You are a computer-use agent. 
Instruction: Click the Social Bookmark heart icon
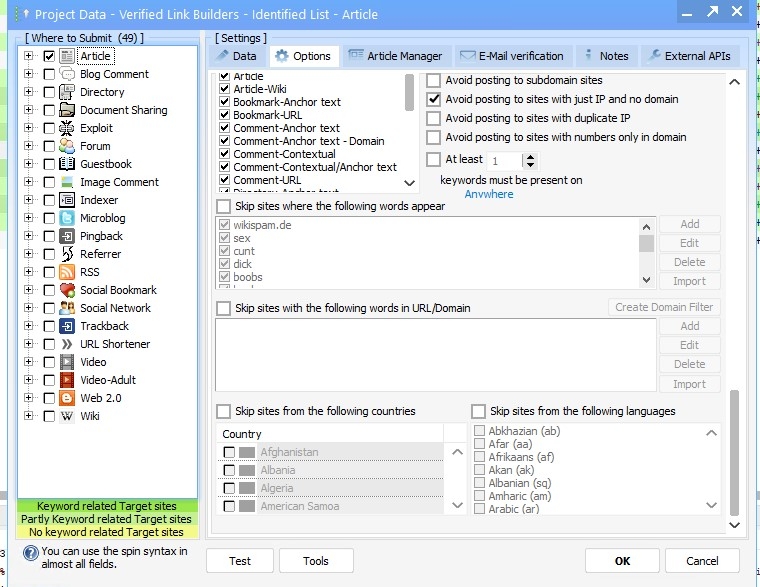[67, 290]
